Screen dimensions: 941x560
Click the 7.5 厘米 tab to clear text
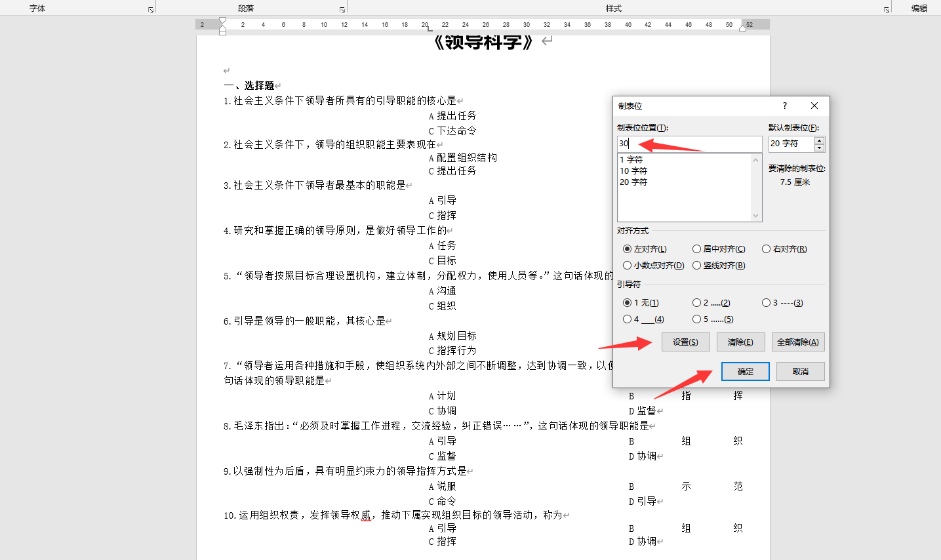[x=795, y=182]
